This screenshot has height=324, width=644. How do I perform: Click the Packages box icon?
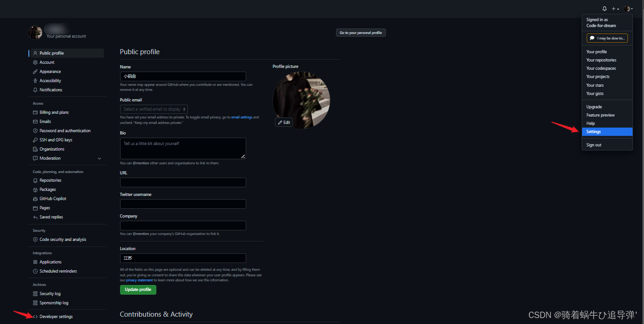point(35,190)
